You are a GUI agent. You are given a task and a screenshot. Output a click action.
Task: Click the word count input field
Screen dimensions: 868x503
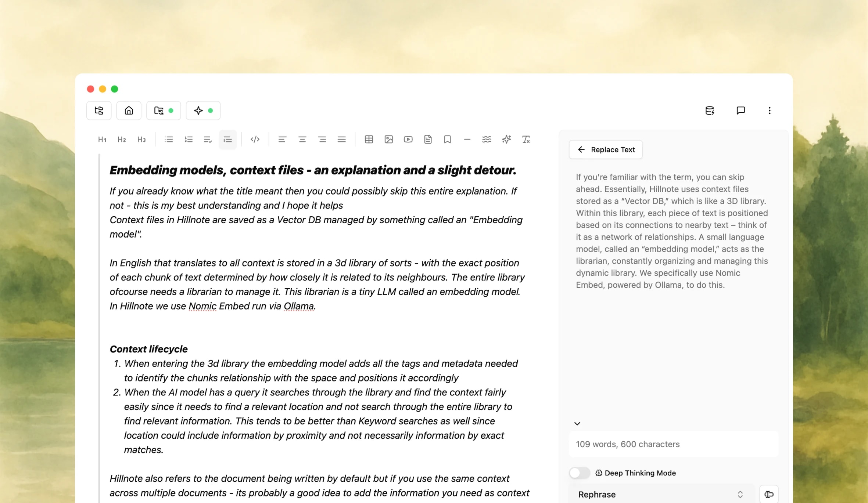(x=674, y=444)
